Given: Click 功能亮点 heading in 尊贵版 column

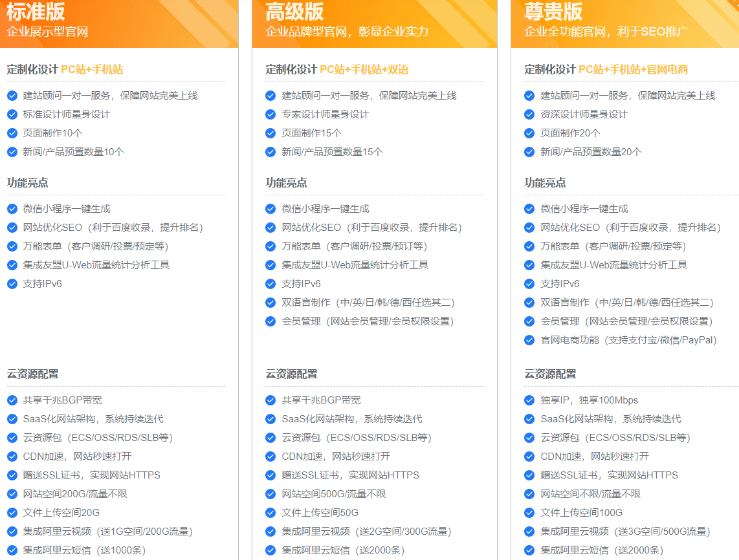Looking at the screenshot, I should pos(545,183).
